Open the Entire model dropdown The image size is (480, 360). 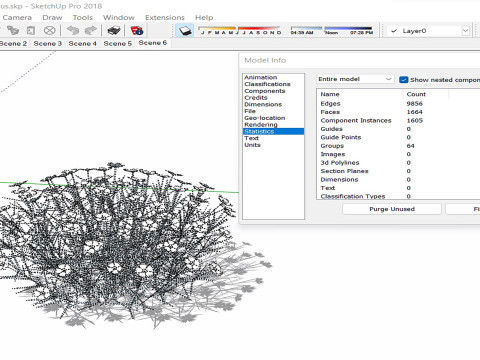355,79
